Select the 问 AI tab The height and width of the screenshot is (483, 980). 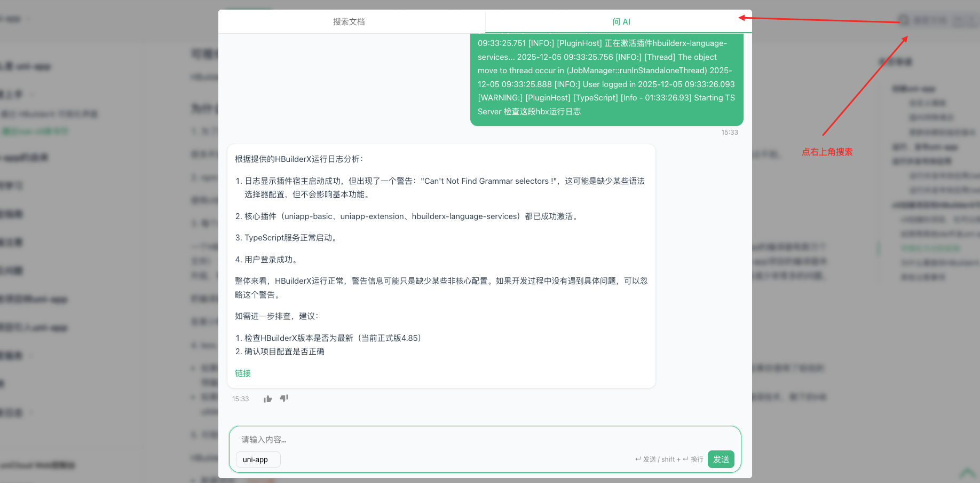(621, 22)
